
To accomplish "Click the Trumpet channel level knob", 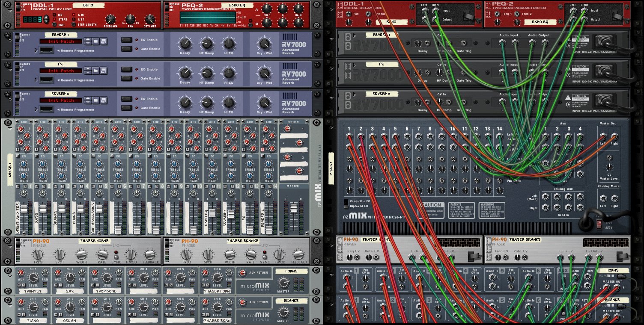I will tap(33, 278).
